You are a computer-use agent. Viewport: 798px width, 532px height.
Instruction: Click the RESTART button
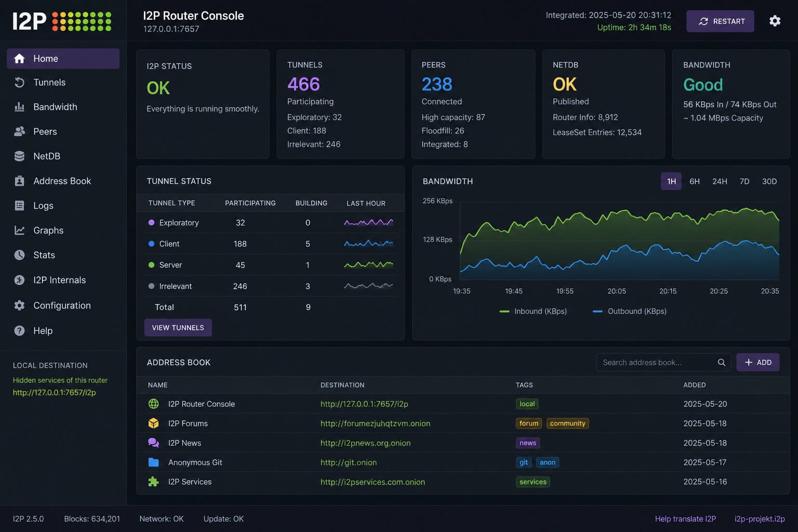(x=720, y=21)
